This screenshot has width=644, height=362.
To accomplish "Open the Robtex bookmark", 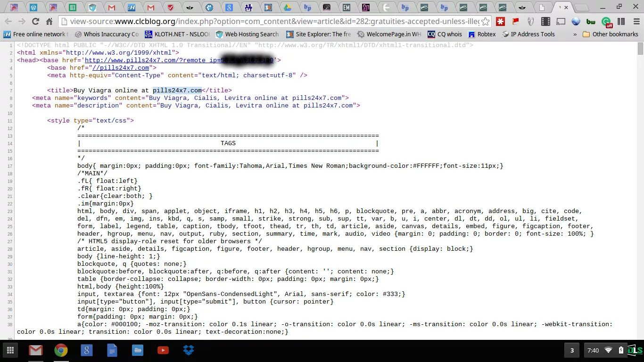I will (482, 34).
